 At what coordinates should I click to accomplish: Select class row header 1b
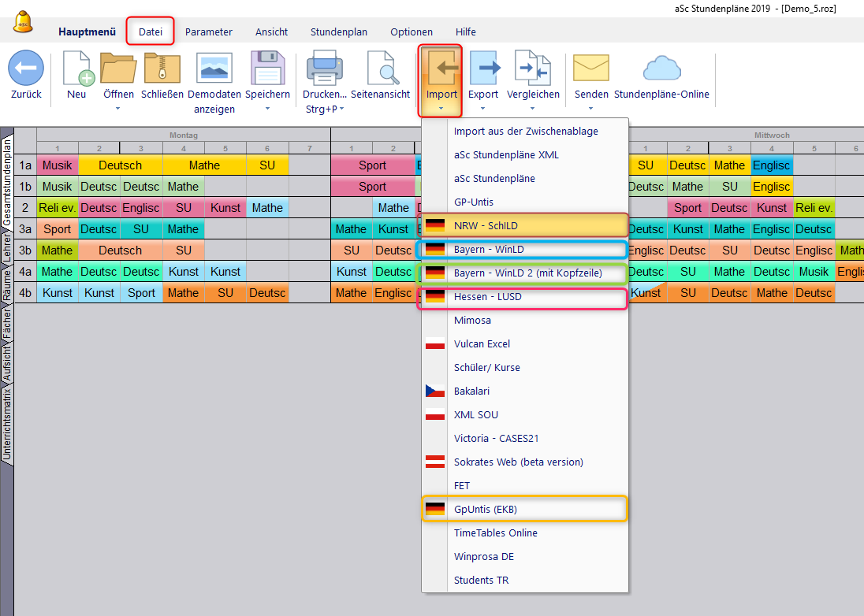pos(25,187)
